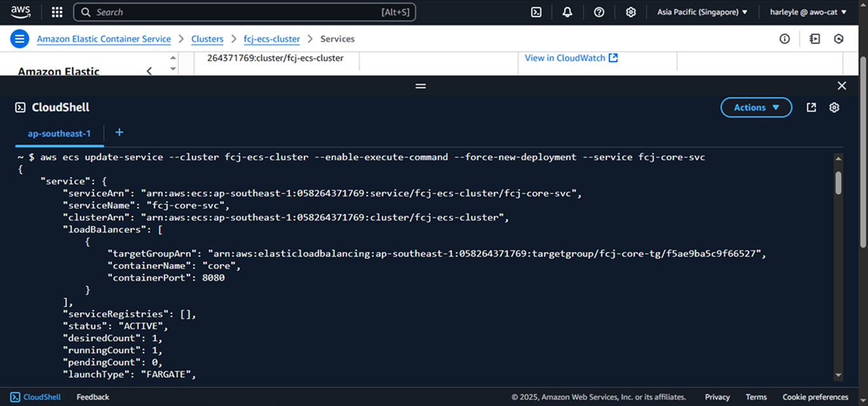Viewport: 868px width, 406px height.
Task: Add a new CloudShell tab
Action: coord(119,132)
